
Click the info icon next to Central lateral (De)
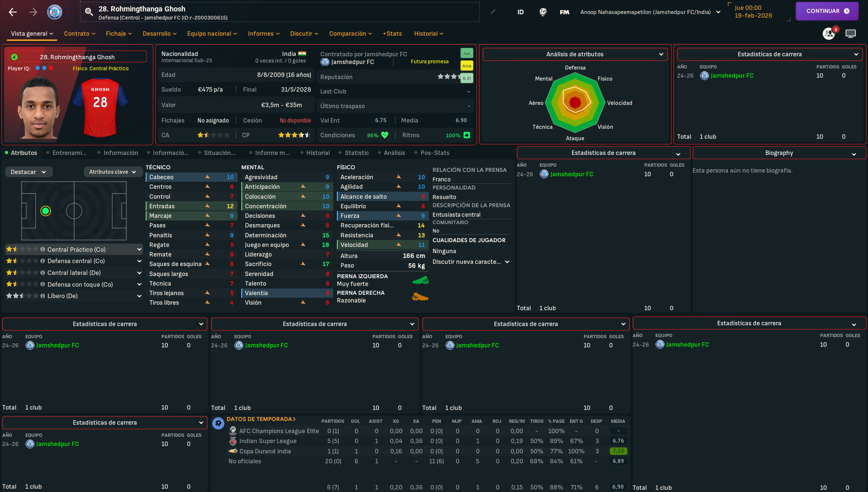click(43, 273)
